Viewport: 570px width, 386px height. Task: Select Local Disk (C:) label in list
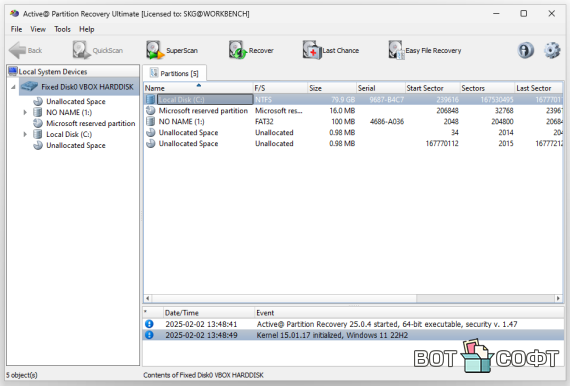pyautogui.click(x=181, y=100)
